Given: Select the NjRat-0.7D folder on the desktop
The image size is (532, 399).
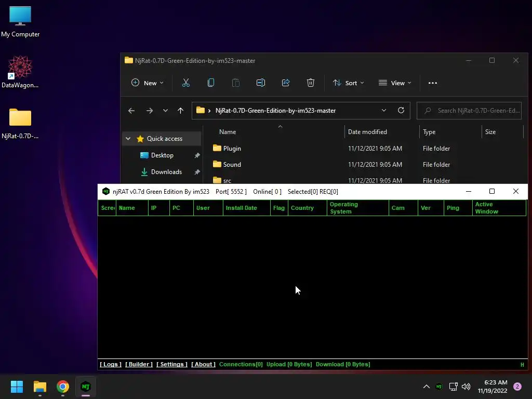Looking at the screenshot, I should click(20, 124).
